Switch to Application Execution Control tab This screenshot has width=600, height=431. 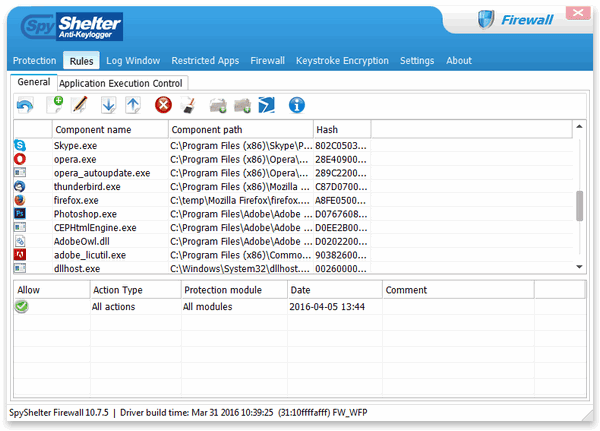click(121, 83)
